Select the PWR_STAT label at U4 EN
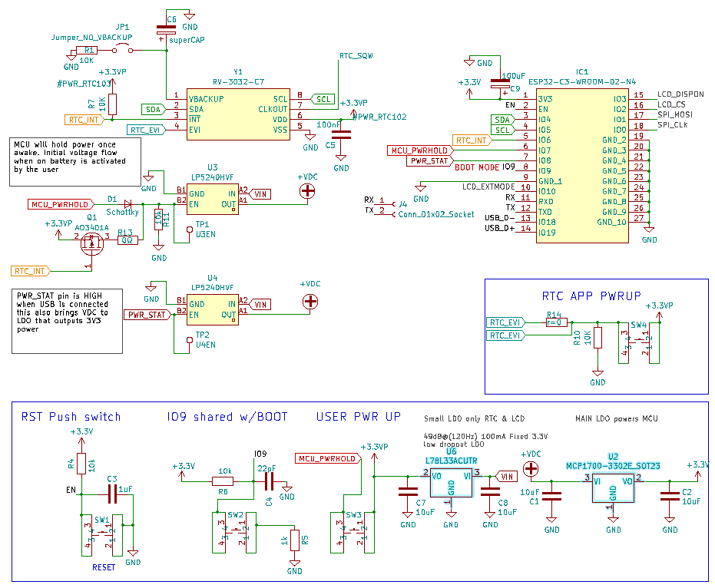This screenshot has width=715, height=588. click(147, 315)
